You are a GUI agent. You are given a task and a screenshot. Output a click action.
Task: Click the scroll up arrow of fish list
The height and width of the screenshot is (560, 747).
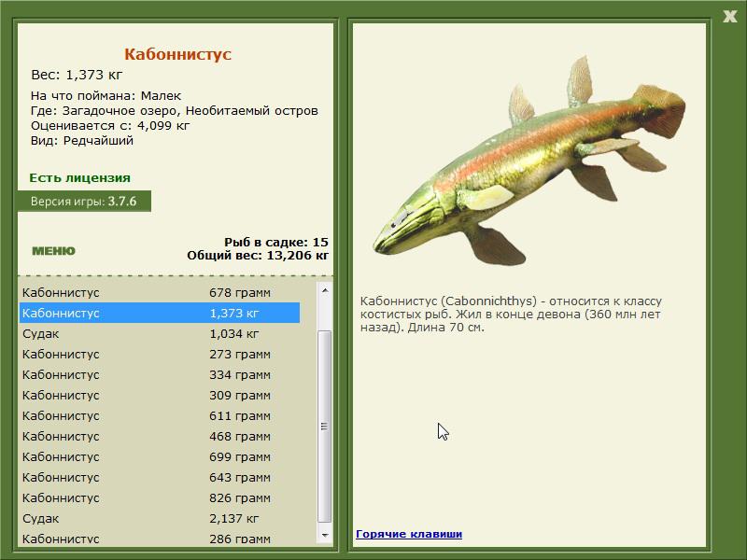[325, 290]
